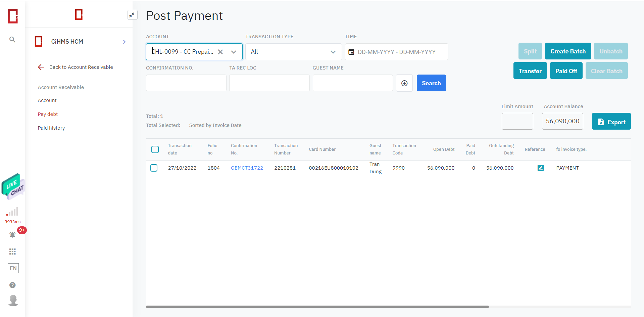Screen dimensions: 644x317
Task: Switch language using EN toggle
Action: click(13, 268)
